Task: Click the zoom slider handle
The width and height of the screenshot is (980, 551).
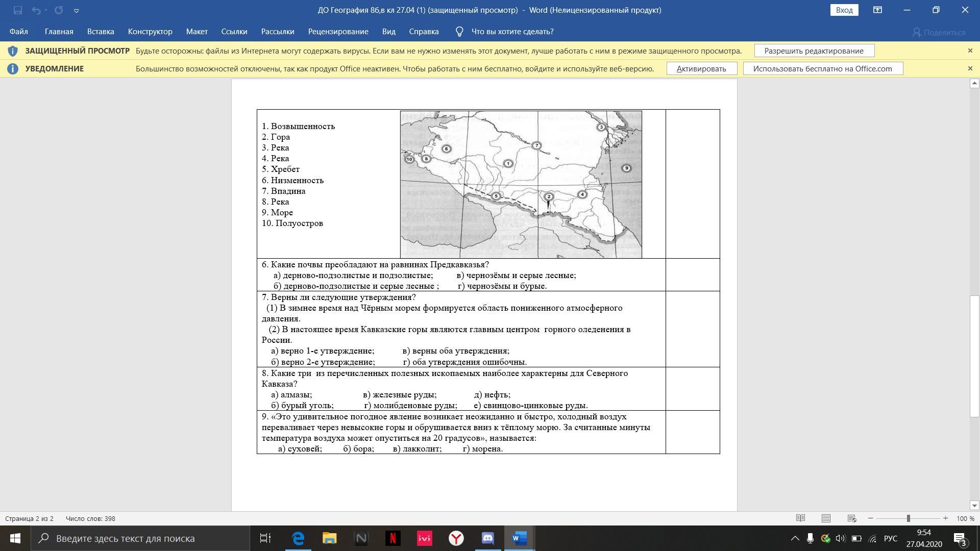Action: tap(908, 518)
